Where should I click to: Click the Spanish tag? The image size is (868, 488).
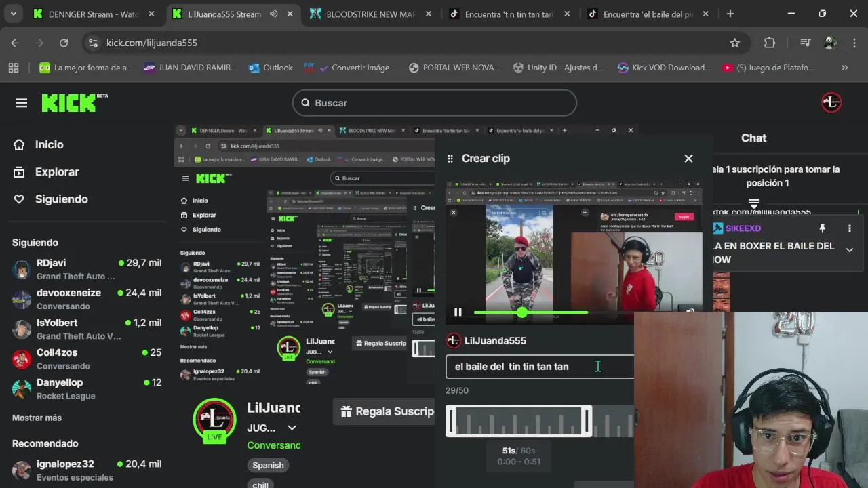click(x=268, y=465)
